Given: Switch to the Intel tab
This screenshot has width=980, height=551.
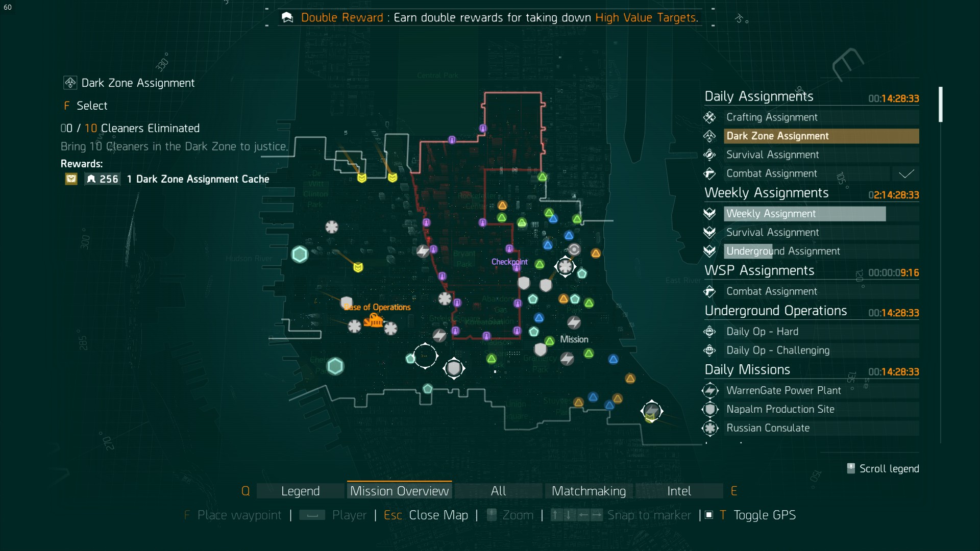Looking at the screenshot, I should pos(678,490).
